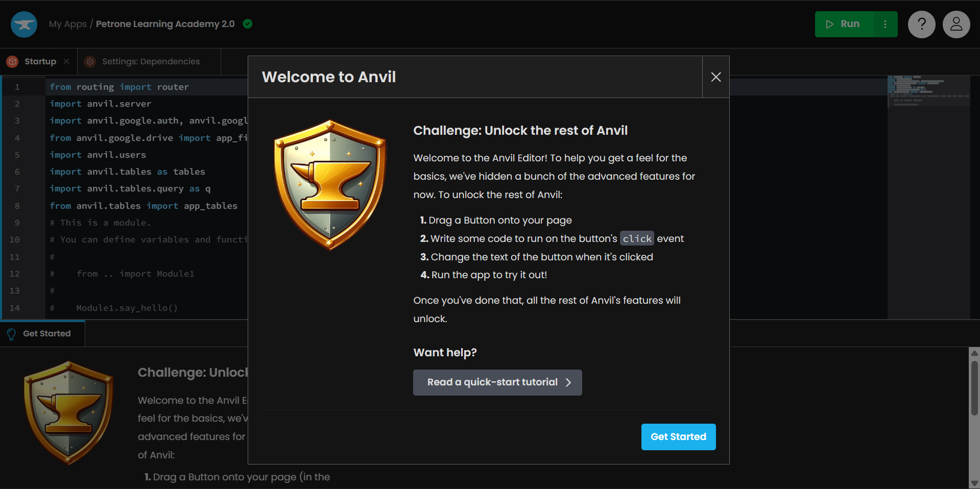
Task: Click the green saved-status checkmark icon
Action: pos(248,24)
